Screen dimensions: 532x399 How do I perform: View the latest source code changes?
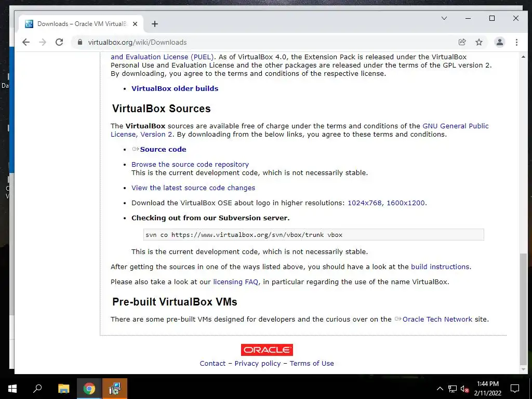pos(193,188)
